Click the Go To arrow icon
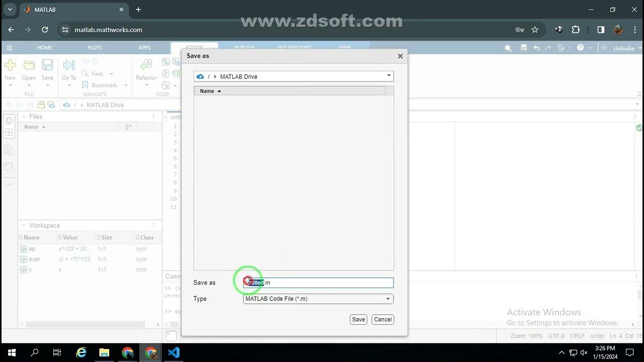Viewport: 644px width, 362px height. (69, 65)
